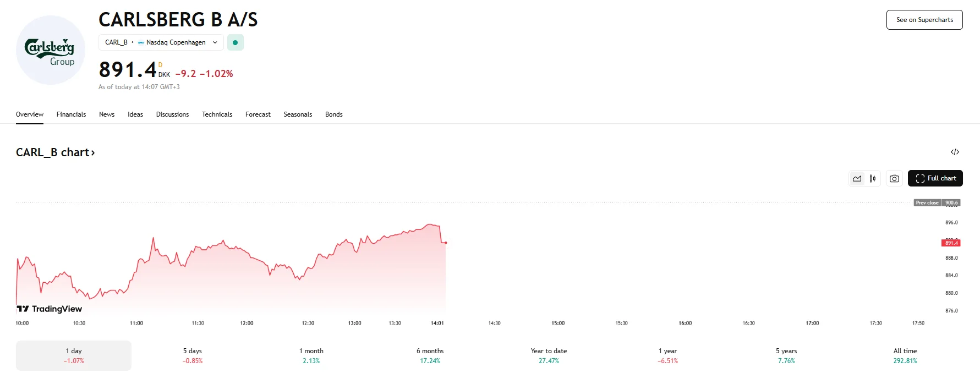The height and width of the screenshot is (384, 980).
Task: Select the area chart type
Action: coord(857,178)
